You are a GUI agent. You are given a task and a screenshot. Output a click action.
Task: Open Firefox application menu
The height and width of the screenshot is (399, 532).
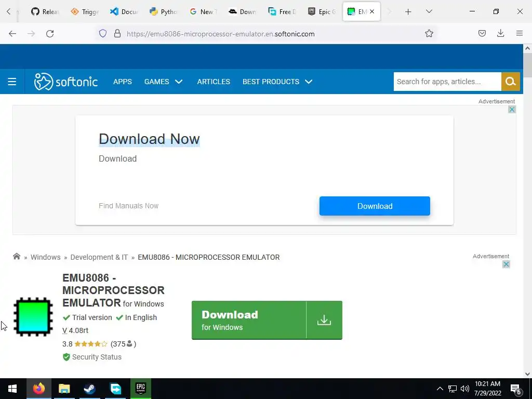pos(519,34)
